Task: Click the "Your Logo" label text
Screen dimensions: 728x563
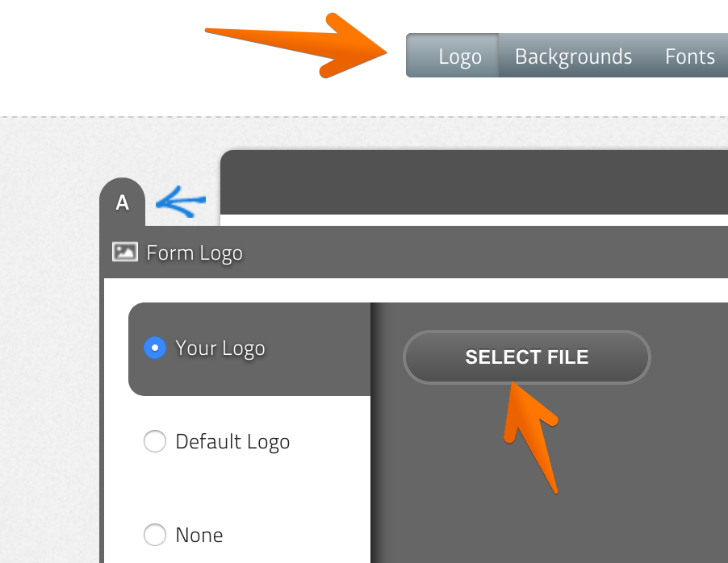Action: (x=220, y=348)
